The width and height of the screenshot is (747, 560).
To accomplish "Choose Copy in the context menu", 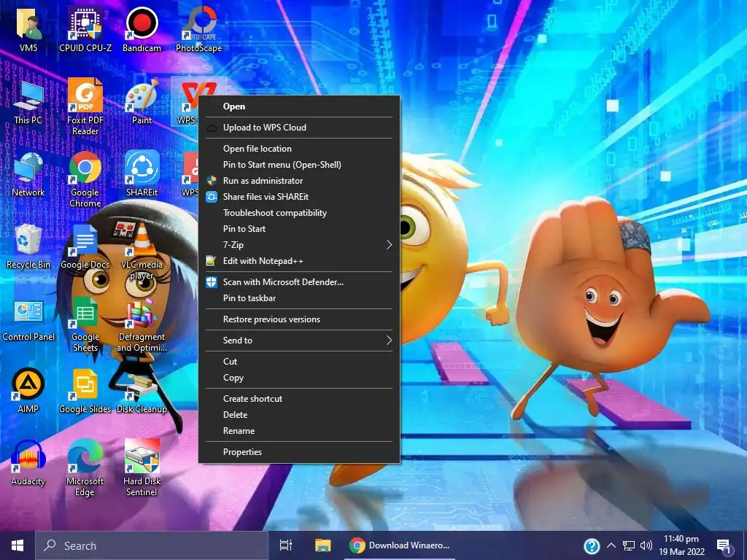I will [x=298, y=378].
